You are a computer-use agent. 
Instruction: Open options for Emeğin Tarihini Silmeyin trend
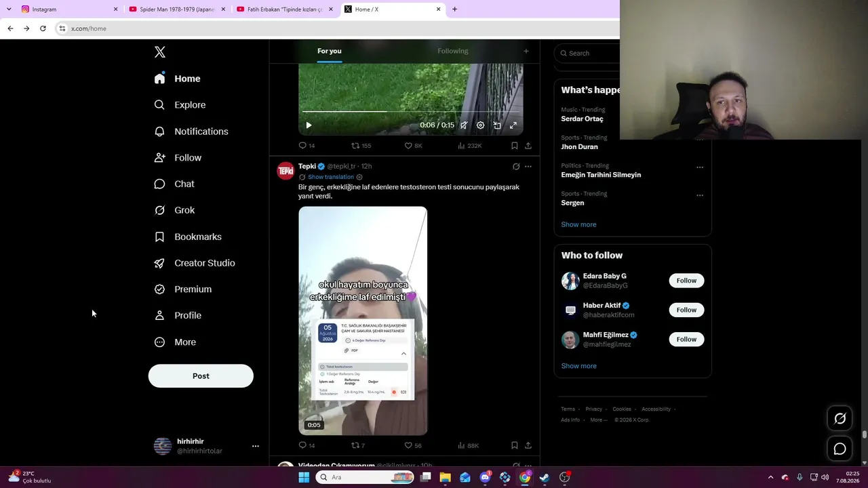(700, 167)
